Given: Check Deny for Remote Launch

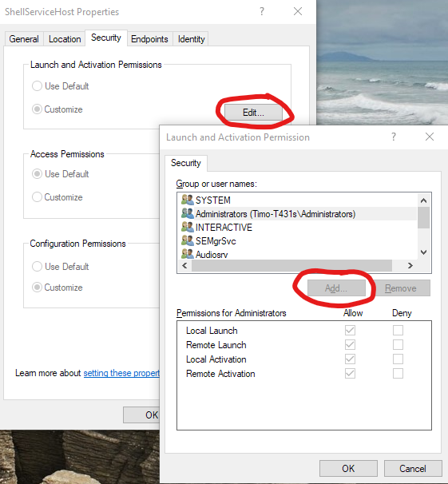Looking at the screenshot, I should pos(398,344).
